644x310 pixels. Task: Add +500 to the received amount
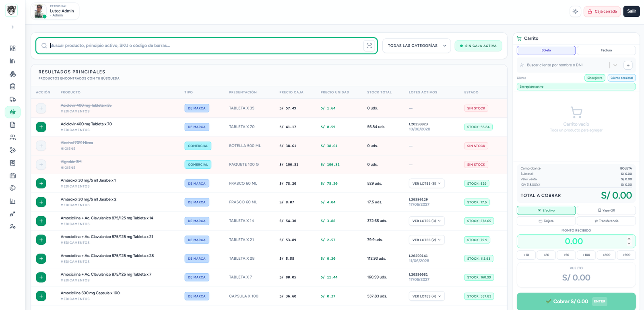[x=626, y=255]
